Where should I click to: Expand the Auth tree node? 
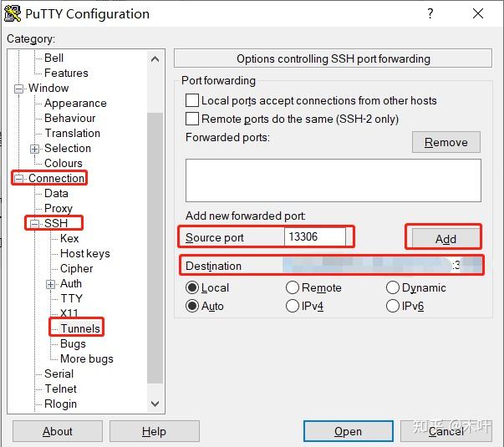pos(51,284)
